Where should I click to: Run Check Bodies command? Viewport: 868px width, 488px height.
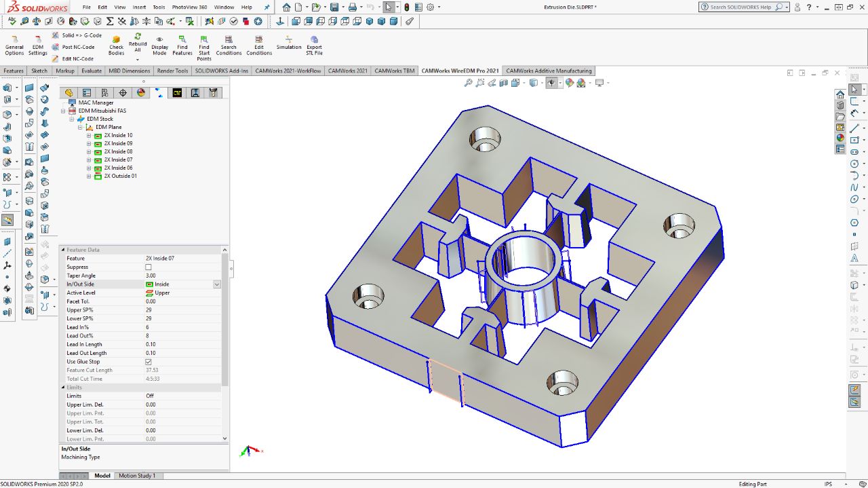coord(116,45)
